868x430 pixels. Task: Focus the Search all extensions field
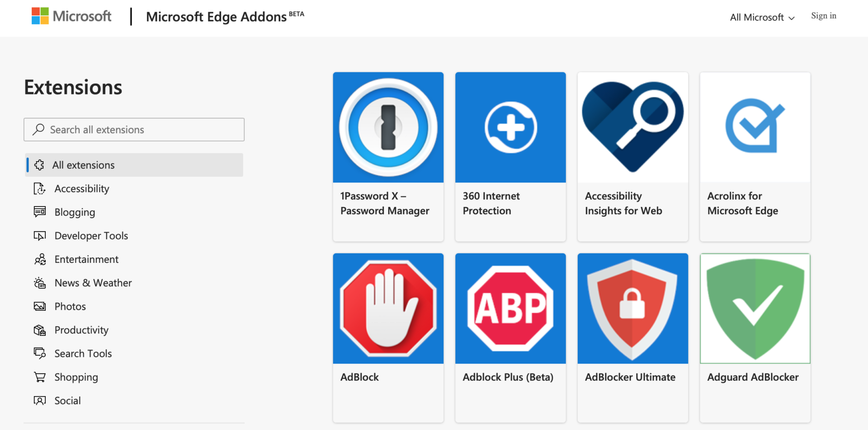point(134,130)
